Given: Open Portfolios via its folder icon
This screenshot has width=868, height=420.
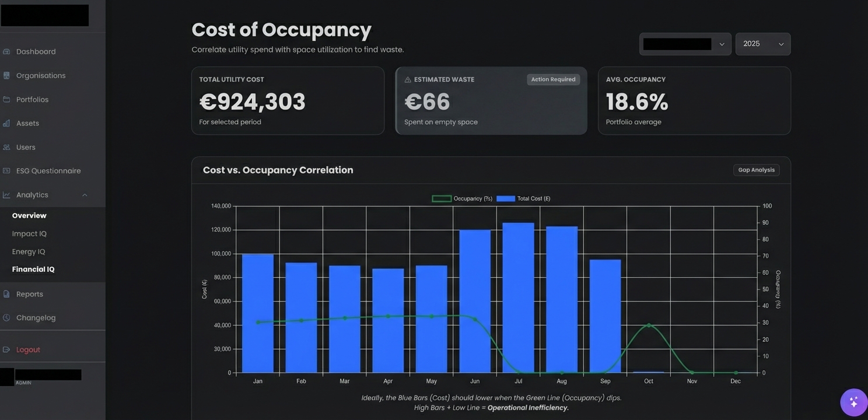Looking at the screenshot, I should pyautogui.click(x=6, y=99).
